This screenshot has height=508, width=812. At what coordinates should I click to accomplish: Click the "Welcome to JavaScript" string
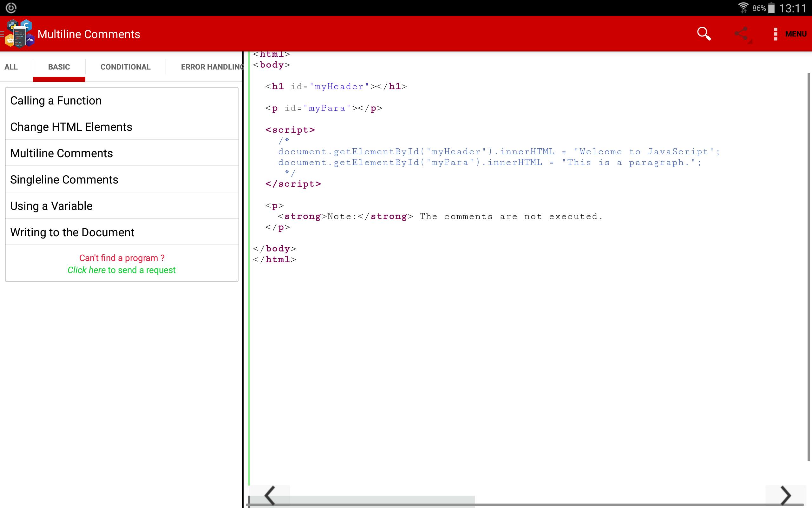[644, 151]
